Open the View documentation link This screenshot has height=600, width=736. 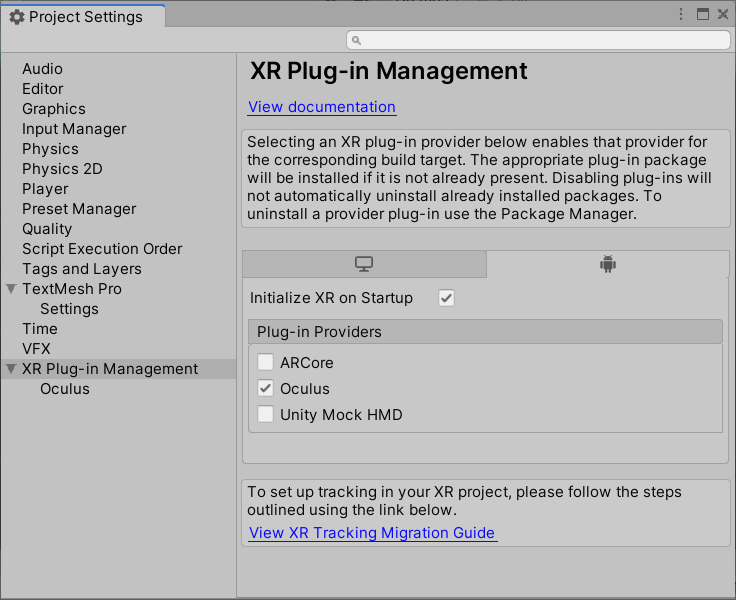322,107
